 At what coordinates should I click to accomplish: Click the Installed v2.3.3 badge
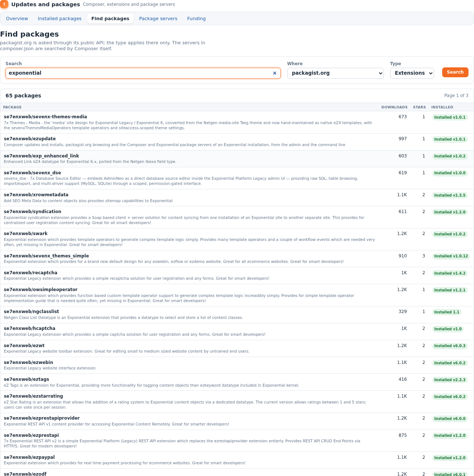(450, 380)
